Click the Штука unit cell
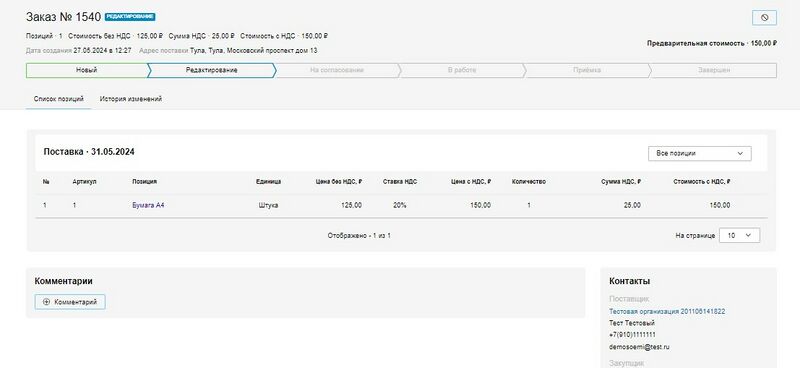 268,205
